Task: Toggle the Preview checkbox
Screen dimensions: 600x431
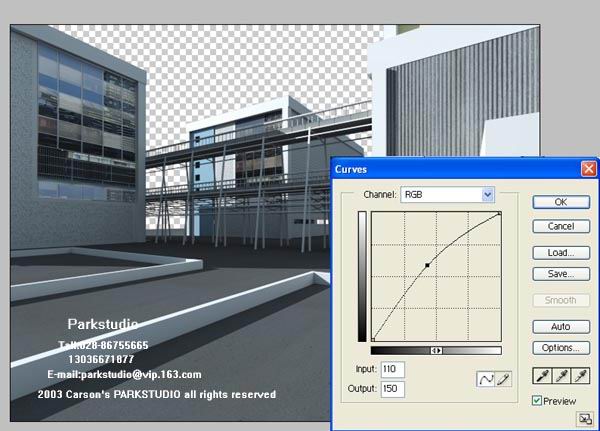Action: [x=537, y=400]
